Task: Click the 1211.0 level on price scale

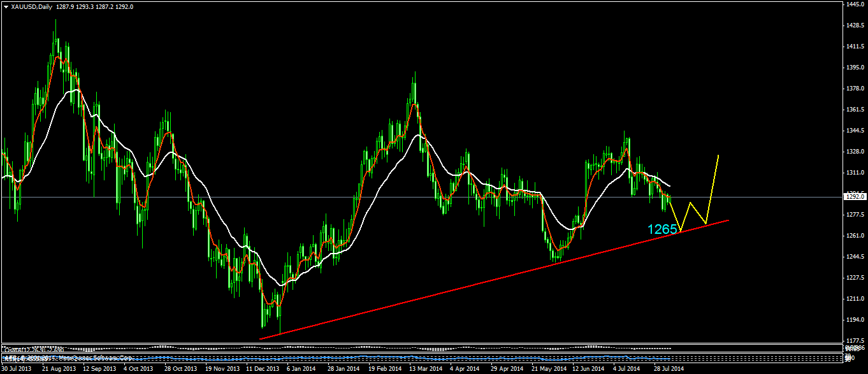Action: click(855, 299)
